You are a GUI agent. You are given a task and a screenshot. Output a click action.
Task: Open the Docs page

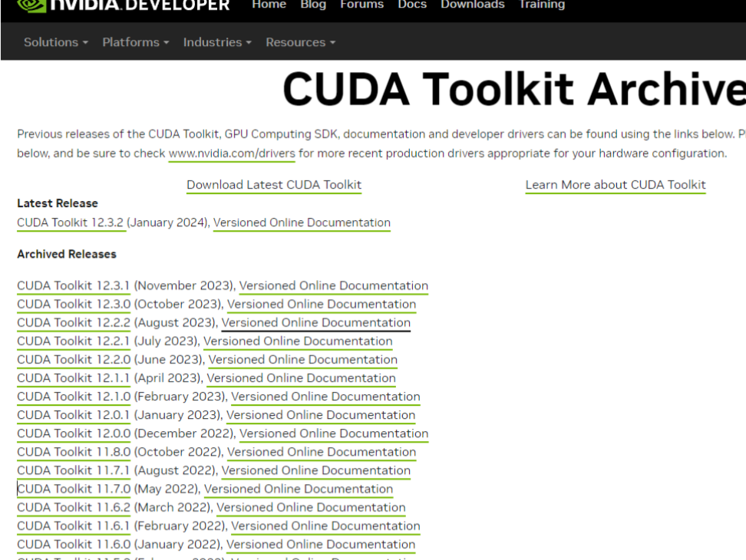click(412, 5)
